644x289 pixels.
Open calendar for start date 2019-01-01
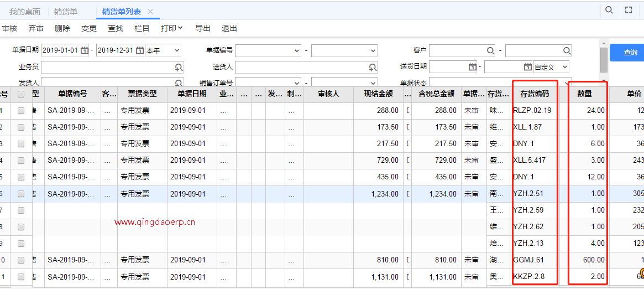[85, 50]
